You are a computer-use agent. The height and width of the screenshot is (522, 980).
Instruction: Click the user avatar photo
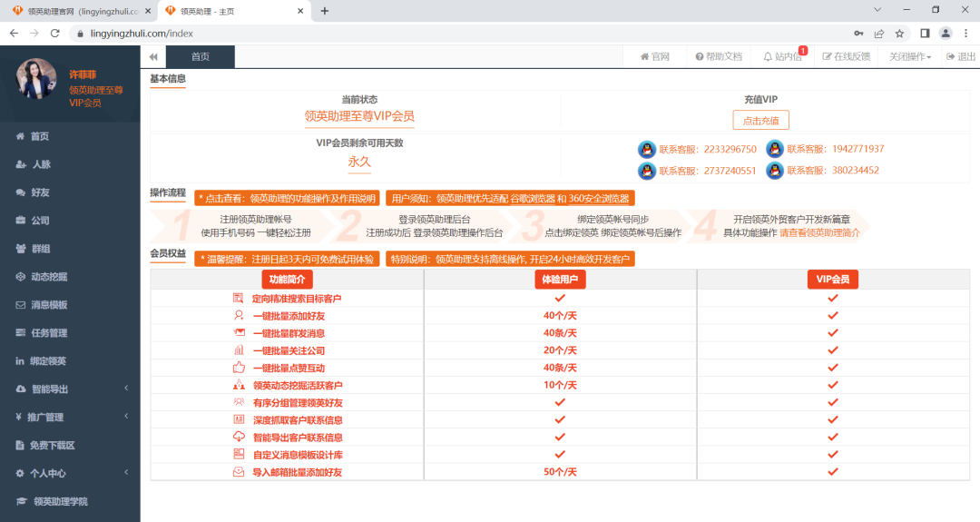[x=36, y=79]
